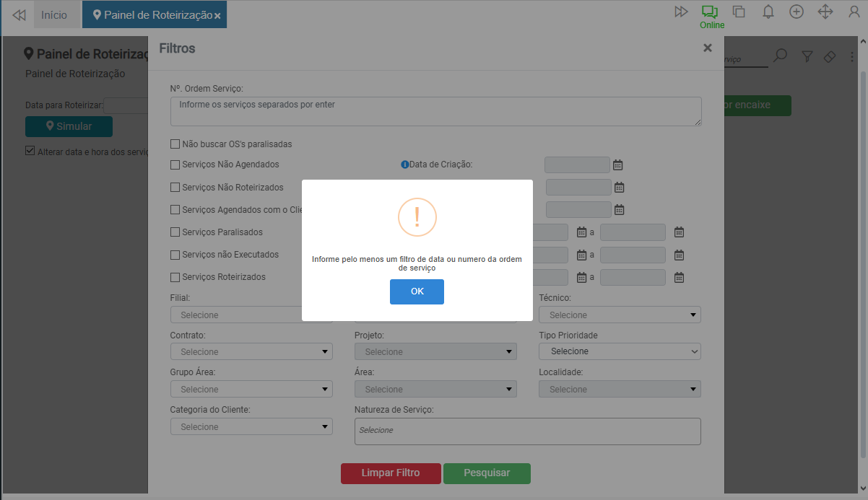Image resolution: width=868 pixels, height=500 pixels.
Task: Expand the Tipo Prioridade dropdown
Action: (x=620, y=351)
